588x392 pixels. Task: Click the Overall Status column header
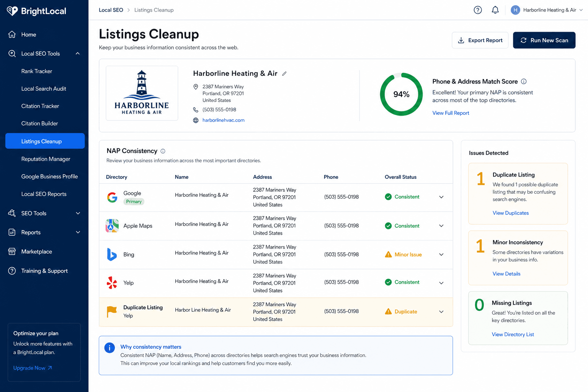click(x=400, y=177)
